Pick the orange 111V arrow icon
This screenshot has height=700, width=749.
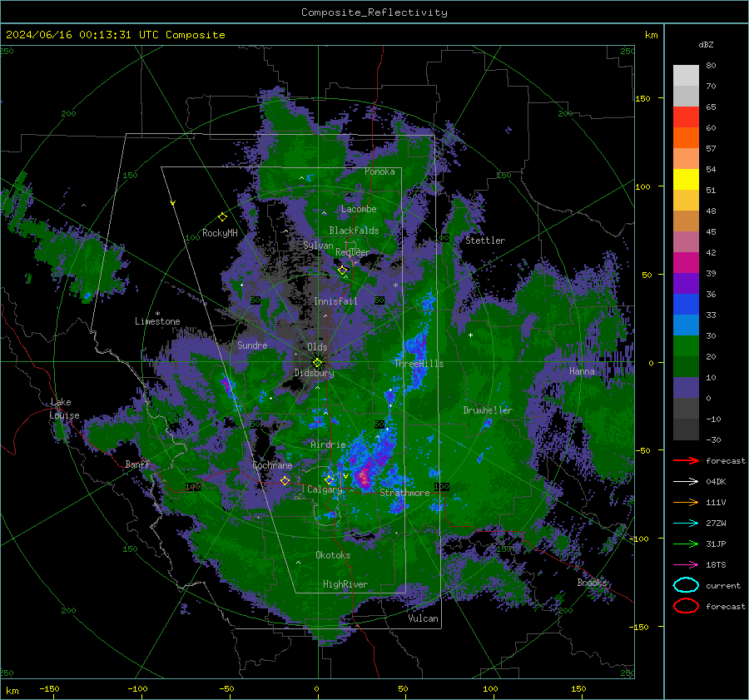[x=686, y=502]
